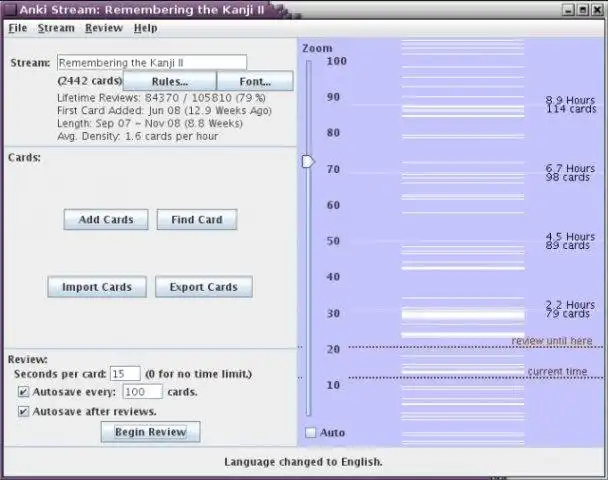Click the Zoom slider track near 100
Viewport: 608px width, 480px height.
[x=309, y=62]
